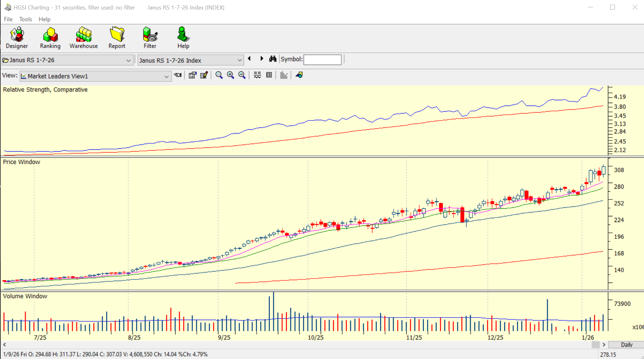
Task: Open the Tools menu
Action: [25, 19]
